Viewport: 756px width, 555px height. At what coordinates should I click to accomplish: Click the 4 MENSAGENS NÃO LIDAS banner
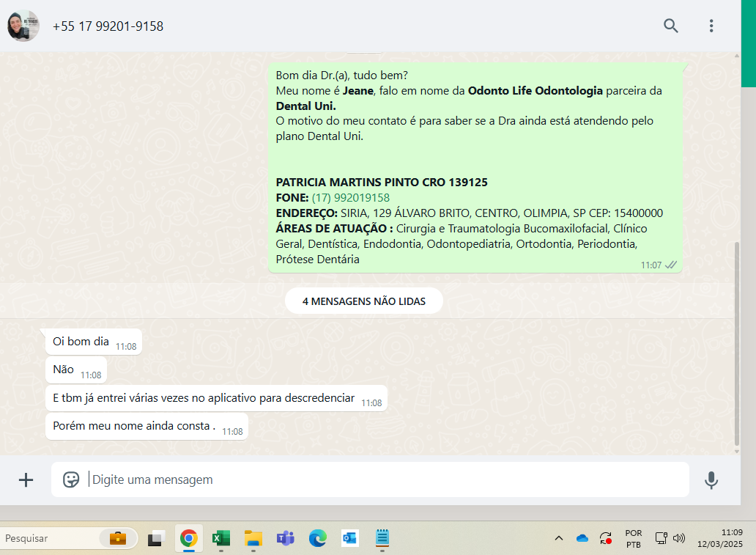point(364,301)
